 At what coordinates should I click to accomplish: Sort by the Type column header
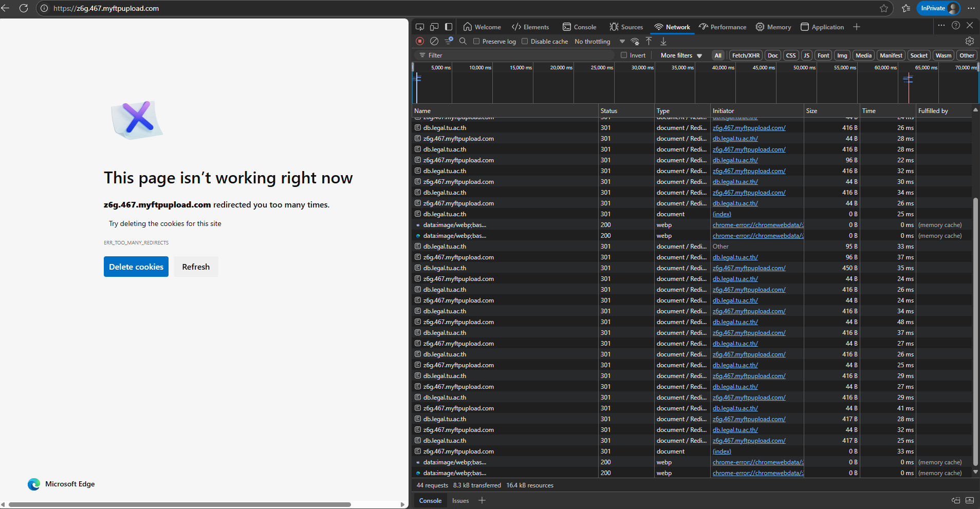[x=683, y=111]
